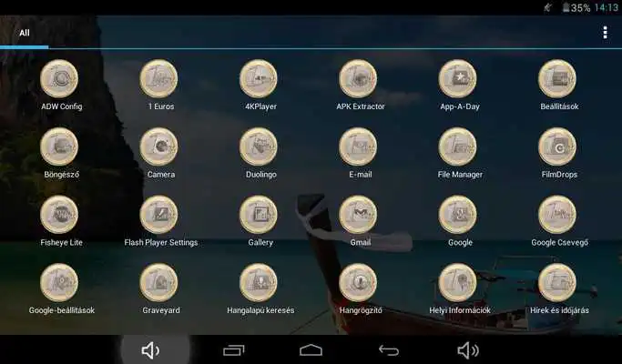
Task: Open the Camera app
Action: tap(159, 147)
